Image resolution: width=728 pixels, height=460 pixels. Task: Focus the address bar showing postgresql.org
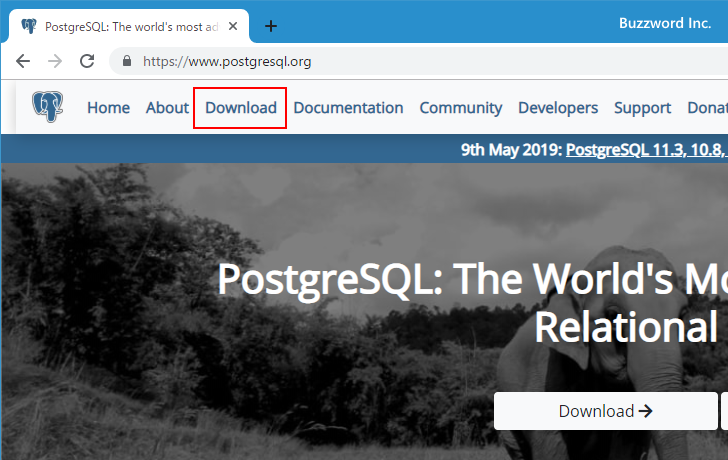pyautogui.click(x=400, y=61)
